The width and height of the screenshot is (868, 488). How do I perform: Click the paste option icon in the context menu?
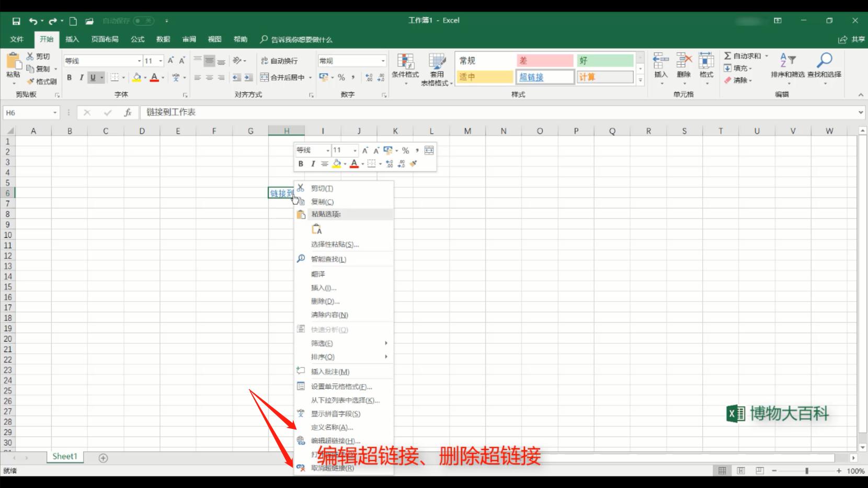317,229
